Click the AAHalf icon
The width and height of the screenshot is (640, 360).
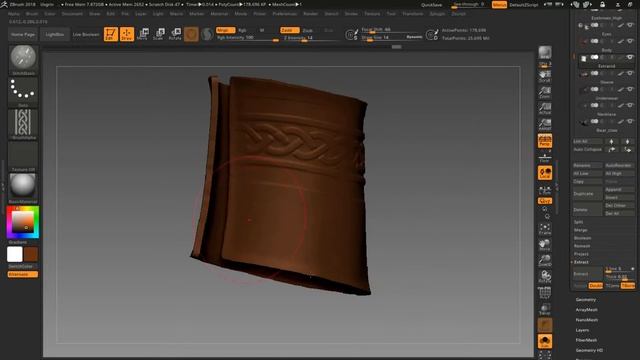point(545,124)
